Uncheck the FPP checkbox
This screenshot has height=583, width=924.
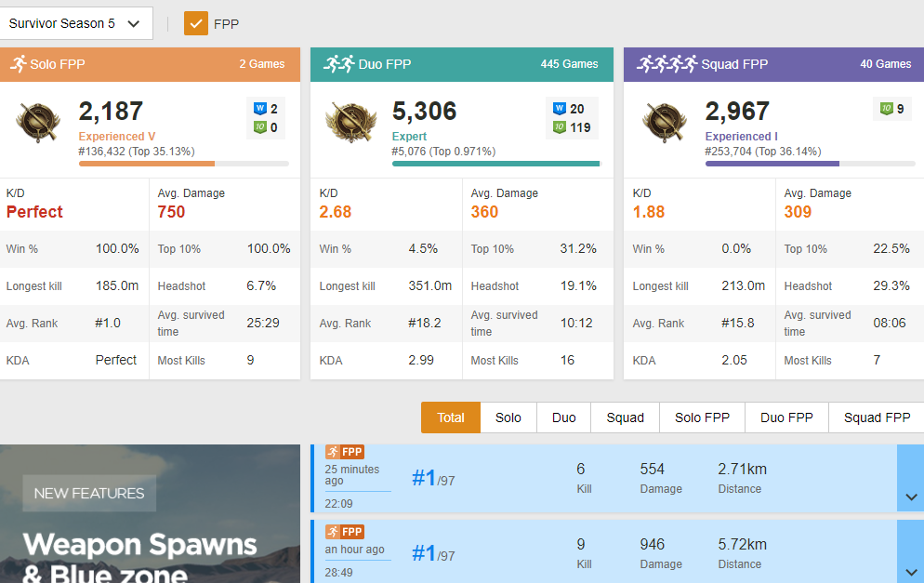[196, 23]
